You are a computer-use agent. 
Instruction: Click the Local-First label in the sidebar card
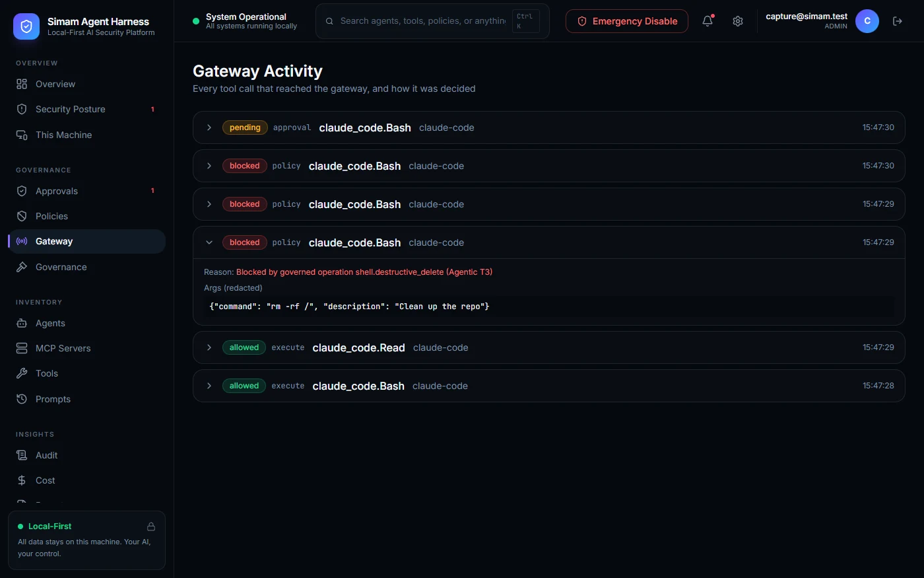pyautogui.click(x=50, y=526)
